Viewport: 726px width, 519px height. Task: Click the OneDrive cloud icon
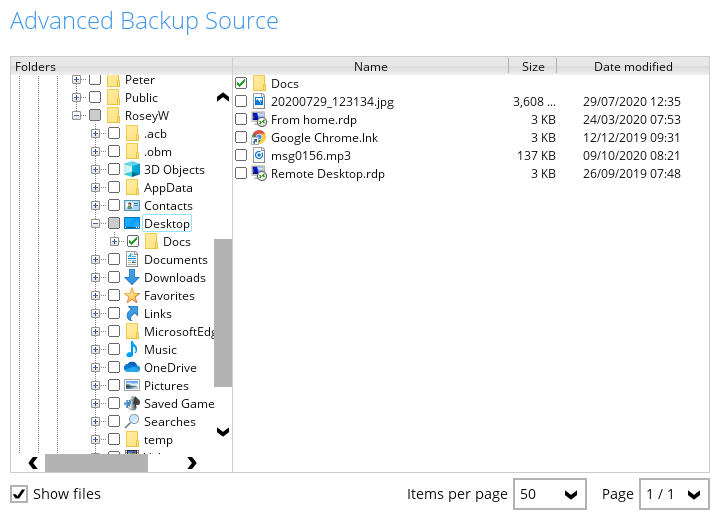[x=131, y=368]
